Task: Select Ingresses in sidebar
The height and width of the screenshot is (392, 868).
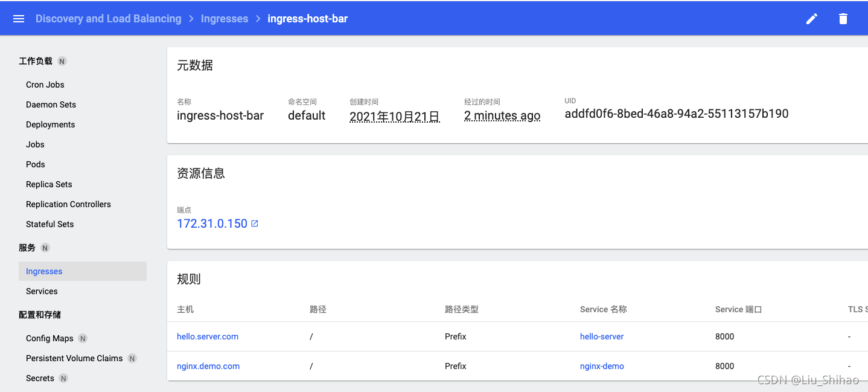Action: [x=83, y=271]
